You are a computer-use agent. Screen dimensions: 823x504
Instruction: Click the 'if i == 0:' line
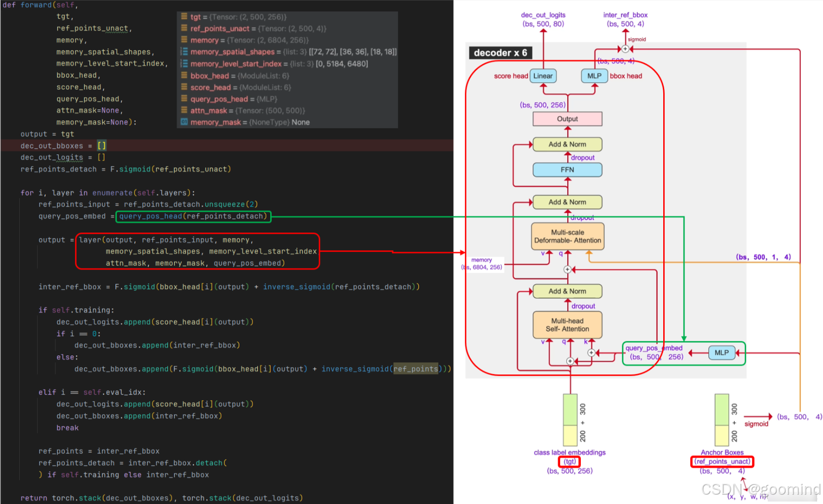click(x=78, y=334)
